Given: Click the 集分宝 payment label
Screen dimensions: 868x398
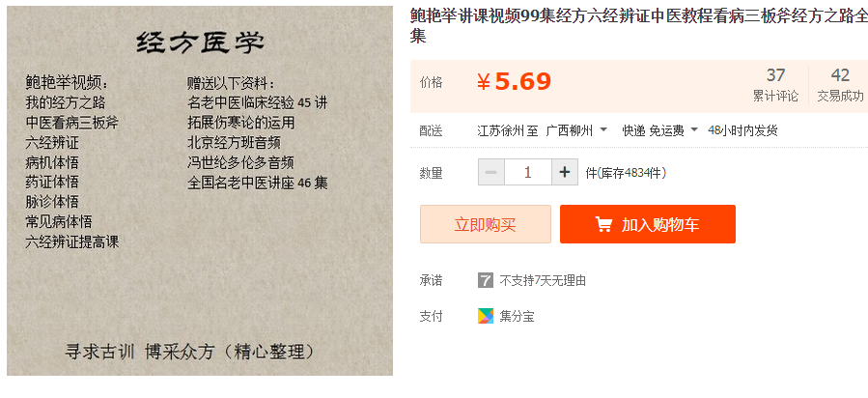Looking at the screenshot, I should pos(517,317).
